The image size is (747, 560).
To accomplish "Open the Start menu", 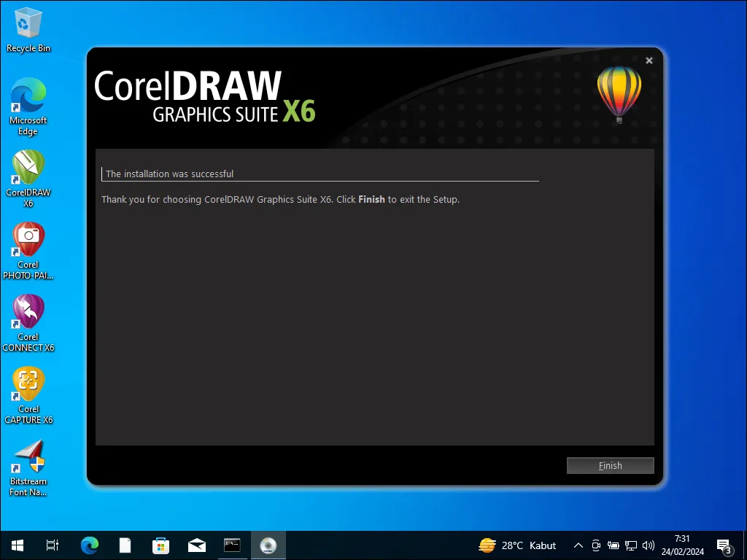I will (x=15, y=545).
